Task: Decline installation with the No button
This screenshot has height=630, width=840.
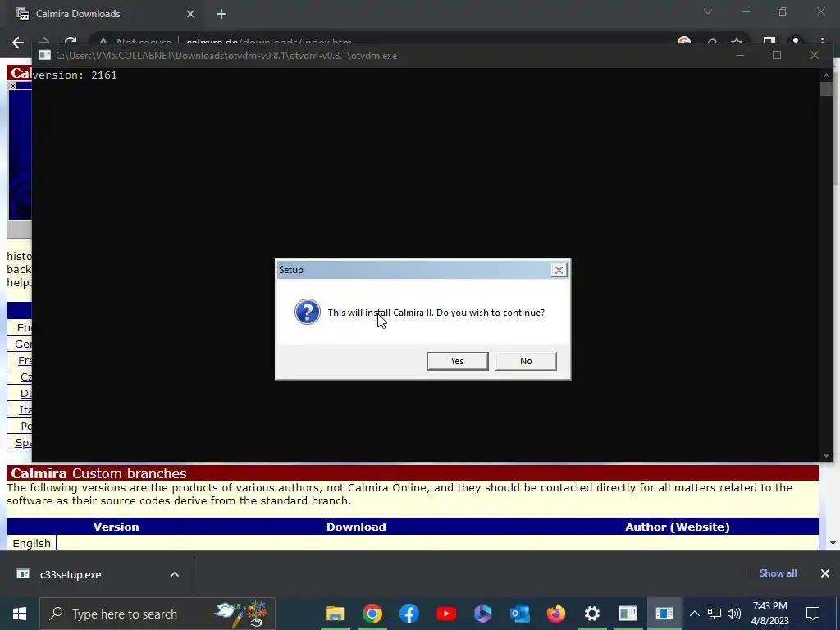Action: click(x=526, y=361)
